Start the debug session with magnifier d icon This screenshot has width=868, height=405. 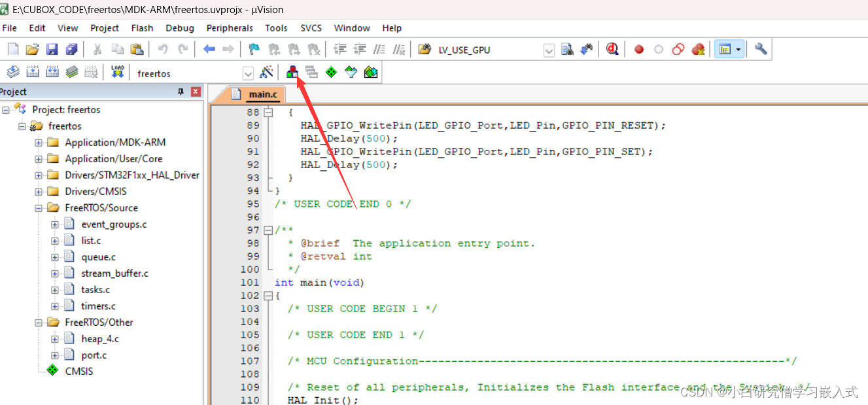612,49
